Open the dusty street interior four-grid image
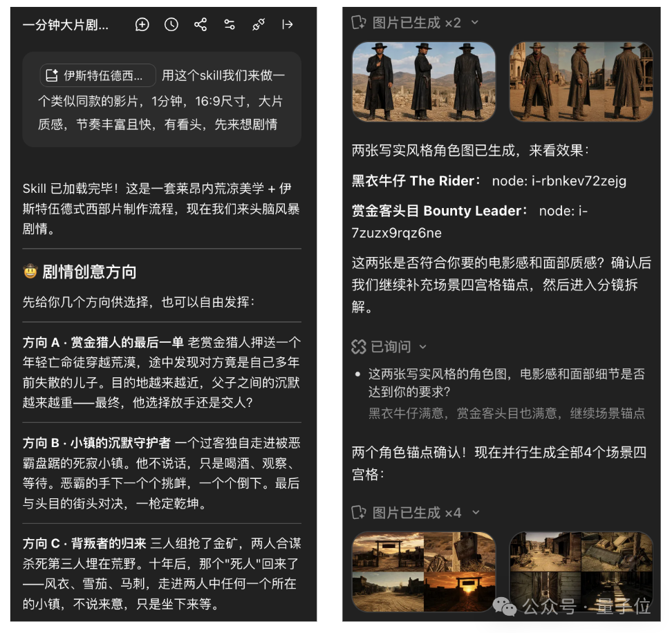The height and width of the screenshot is (633, 672). pos(581,571)
